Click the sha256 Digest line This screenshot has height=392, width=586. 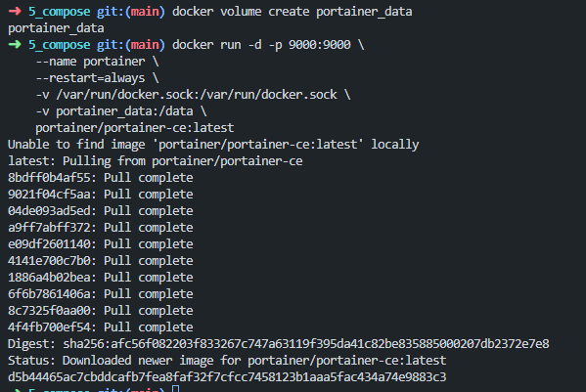click(279, 344)
